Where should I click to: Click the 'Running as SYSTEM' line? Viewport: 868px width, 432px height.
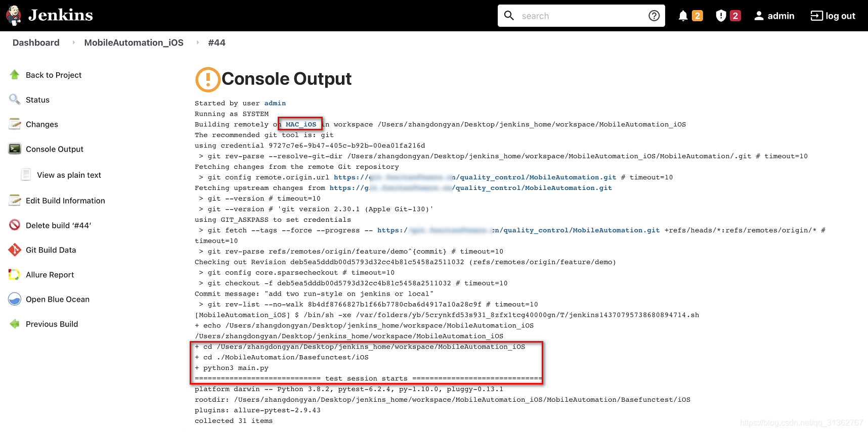(x=232, y=114)
